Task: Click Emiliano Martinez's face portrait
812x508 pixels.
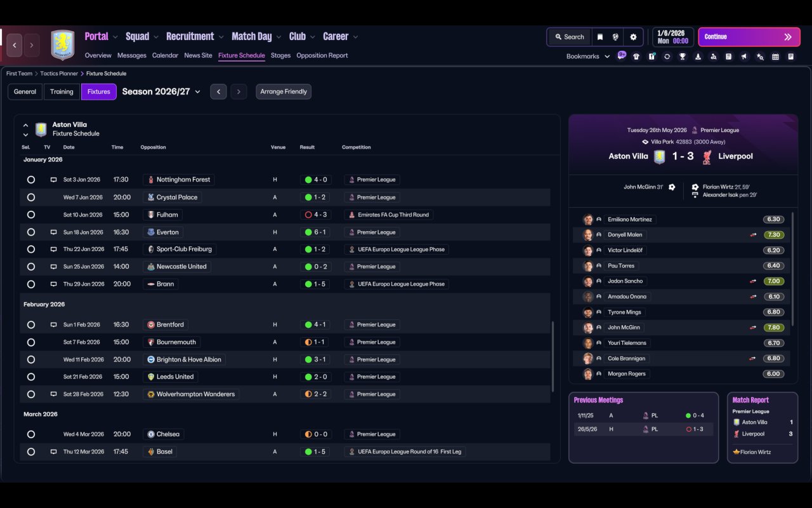Action: [x=588, y=220]
